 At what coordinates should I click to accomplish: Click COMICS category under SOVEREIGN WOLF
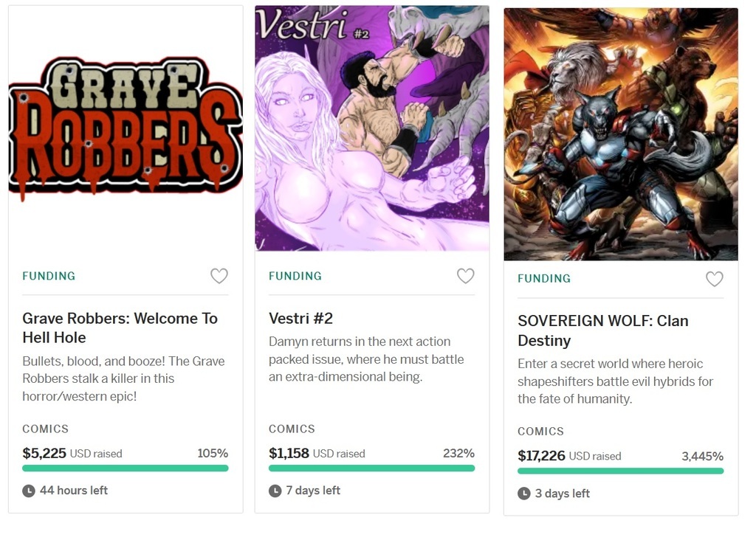[540, 432]
